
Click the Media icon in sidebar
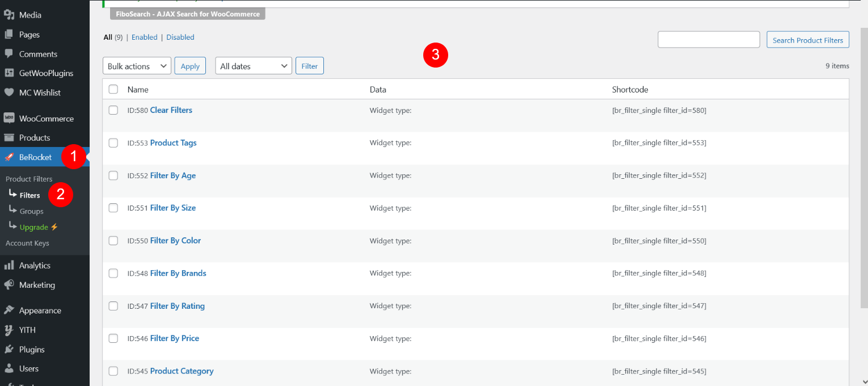tap(9, 15)
